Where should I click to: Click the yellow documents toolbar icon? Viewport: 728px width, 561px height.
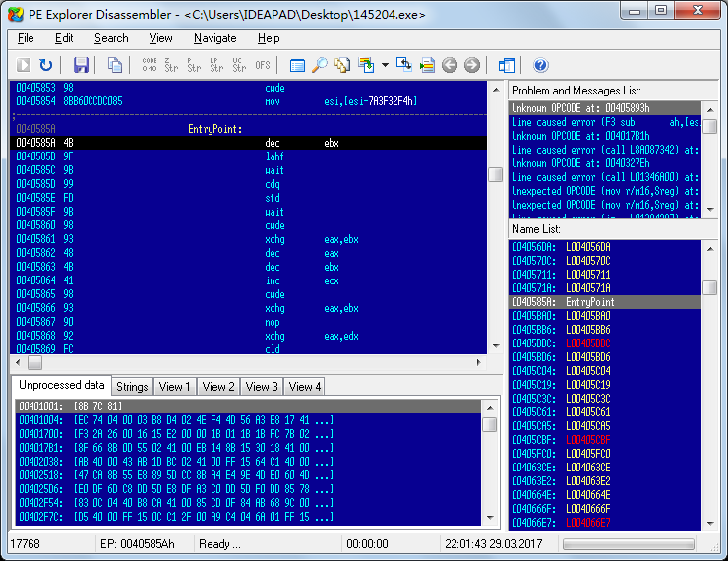click(342, 65)
